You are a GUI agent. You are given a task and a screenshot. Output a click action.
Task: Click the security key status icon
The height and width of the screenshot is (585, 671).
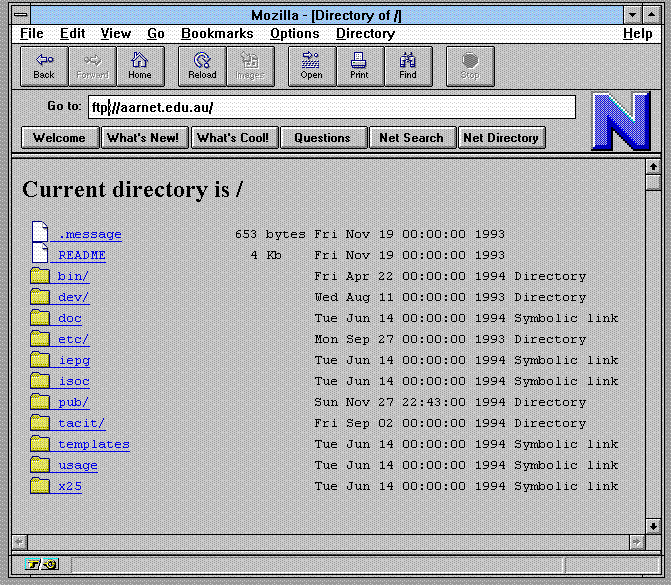[x=42, y=564]
